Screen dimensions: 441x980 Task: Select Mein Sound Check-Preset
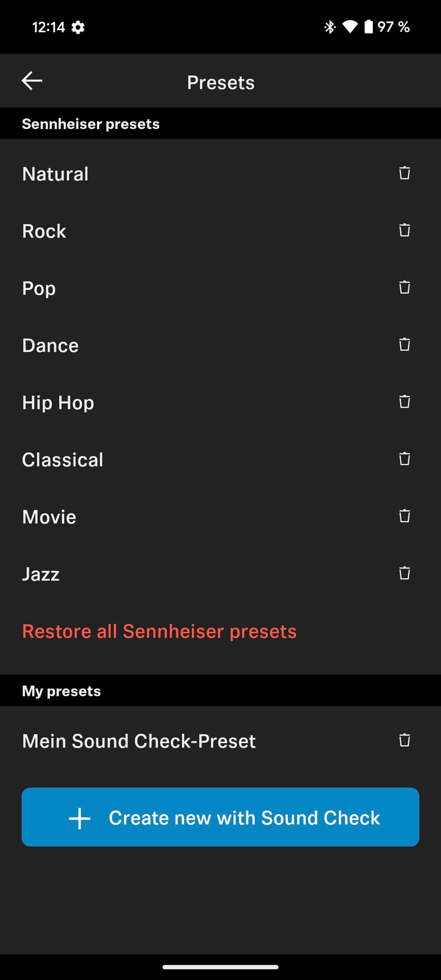click(x=139, y=741)
